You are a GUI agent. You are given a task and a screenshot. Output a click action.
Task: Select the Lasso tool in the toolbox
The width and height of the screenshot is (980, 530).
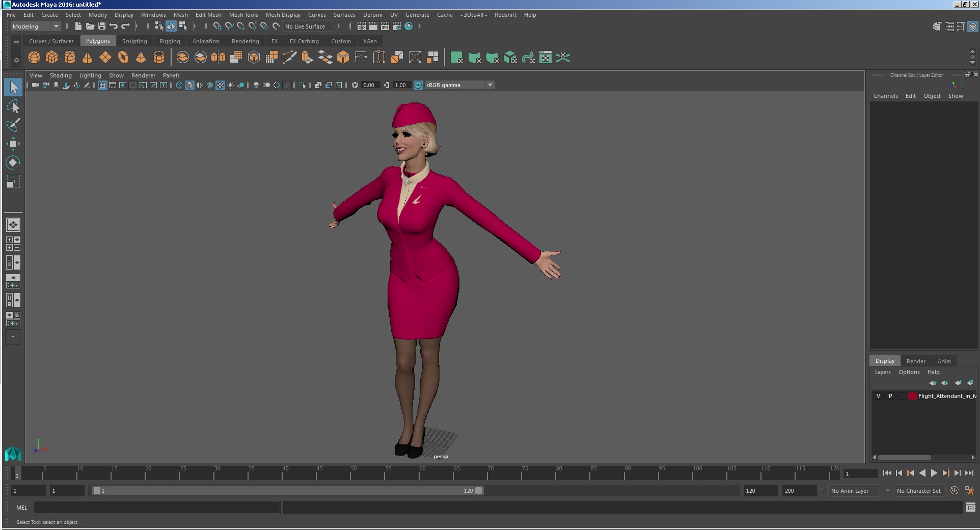[x=13, y=106]
